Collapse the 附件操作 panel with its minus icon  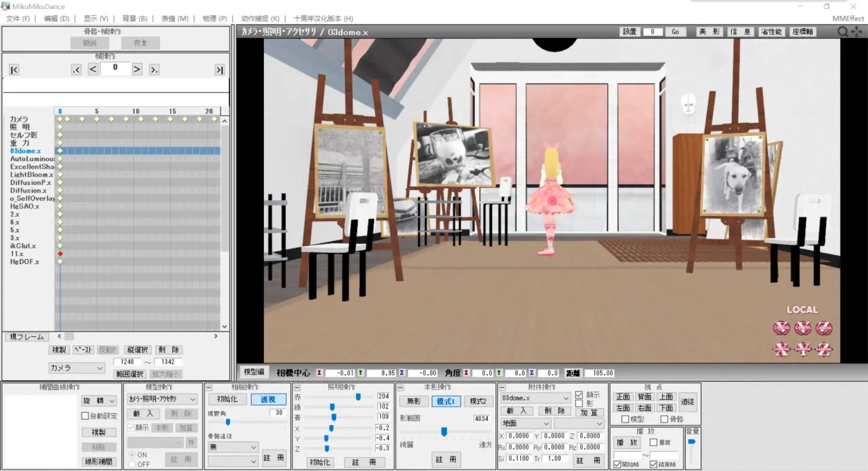coord(502,388)
